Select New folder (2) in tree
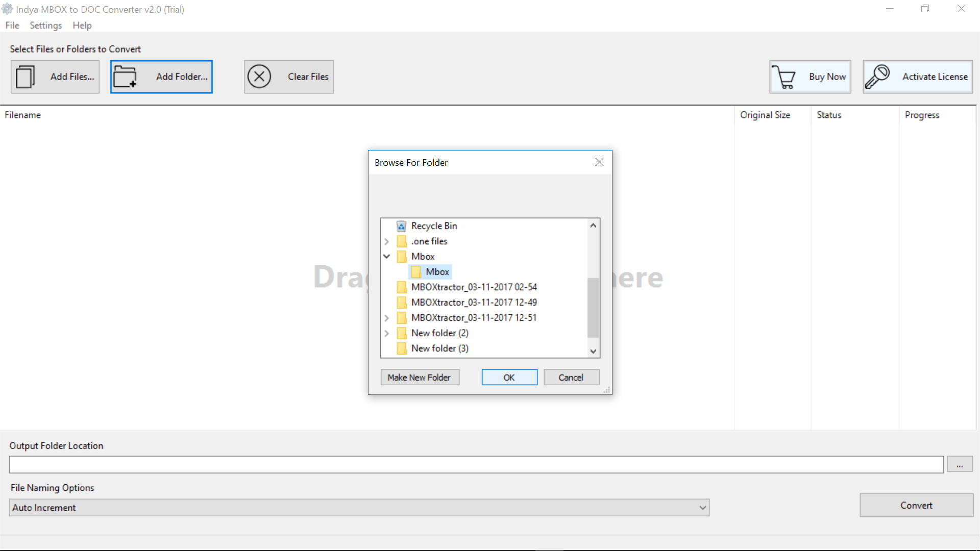 point(440,333)
